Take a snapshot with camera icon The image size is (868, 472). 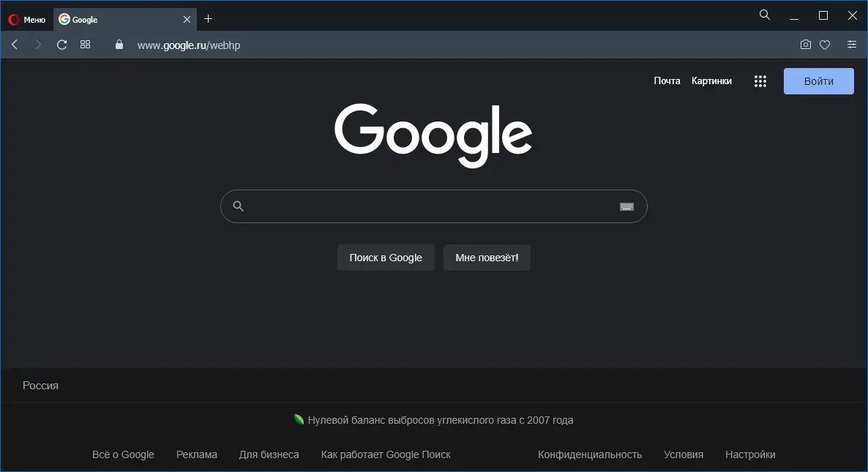coord(806,45)
